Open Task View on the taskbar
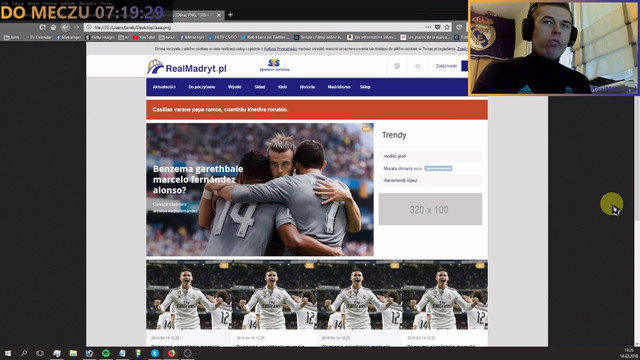Screen dimensions: 640x360 [x=40, y=353]
